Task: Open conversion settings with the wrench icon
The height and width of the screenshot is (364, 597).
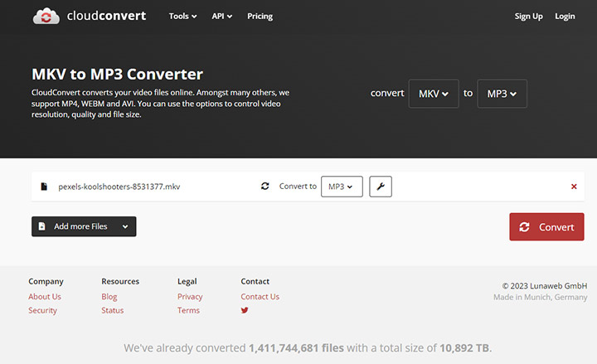Action: tap(381, 187)
